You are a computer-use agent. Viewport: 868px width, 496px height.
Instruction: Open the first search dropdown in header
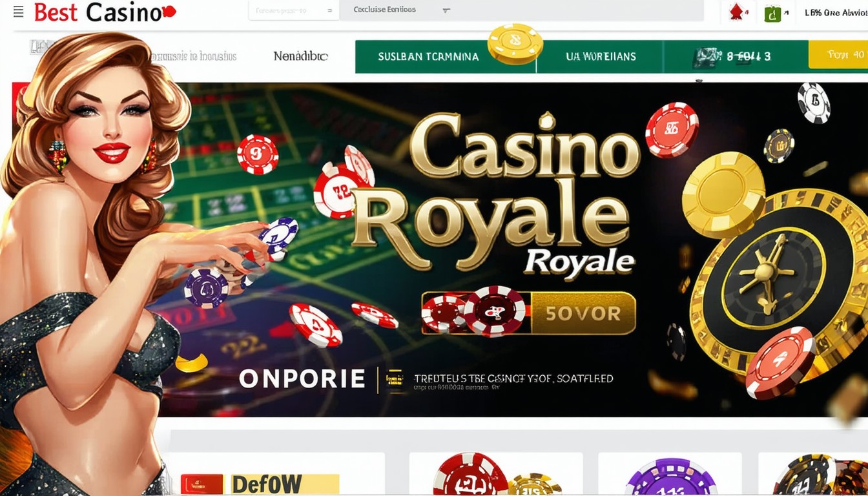point(294,11)
